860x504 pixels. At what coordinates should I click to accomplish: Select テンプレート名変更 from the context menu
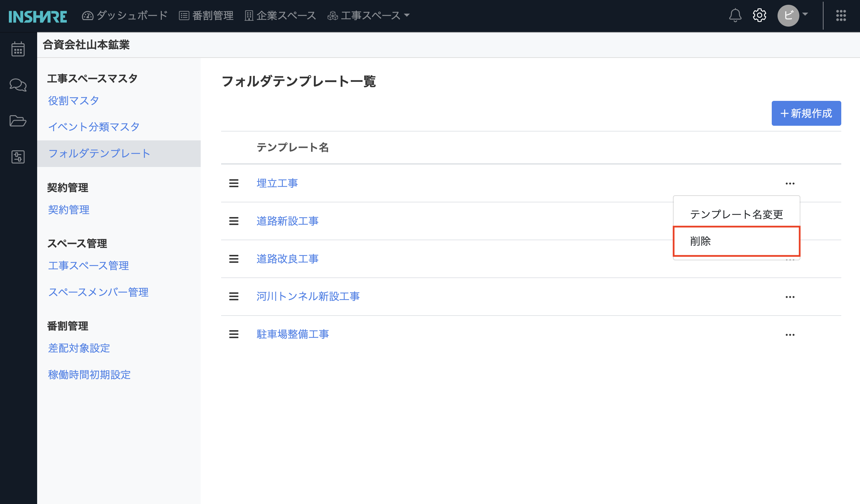click(x=736, y=214)
